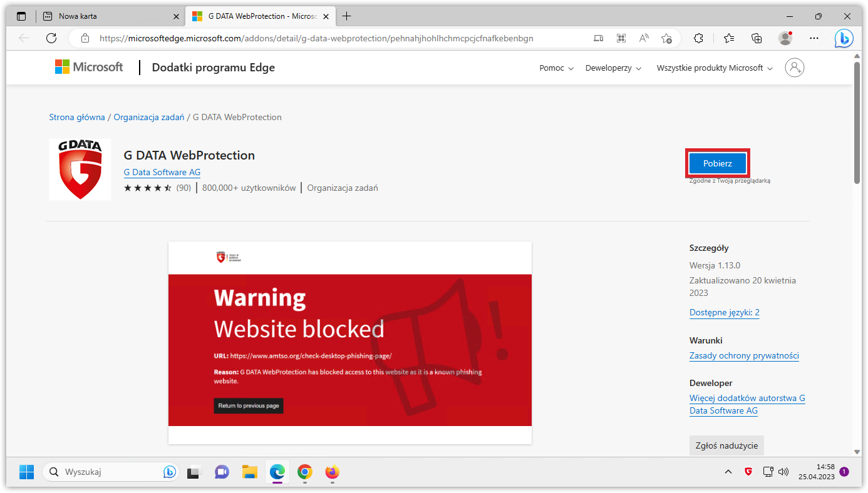Open Task View on the taskbar
The width and height of the screenshot is (868, 493).
pyautogui.click(x=195, y=472)
